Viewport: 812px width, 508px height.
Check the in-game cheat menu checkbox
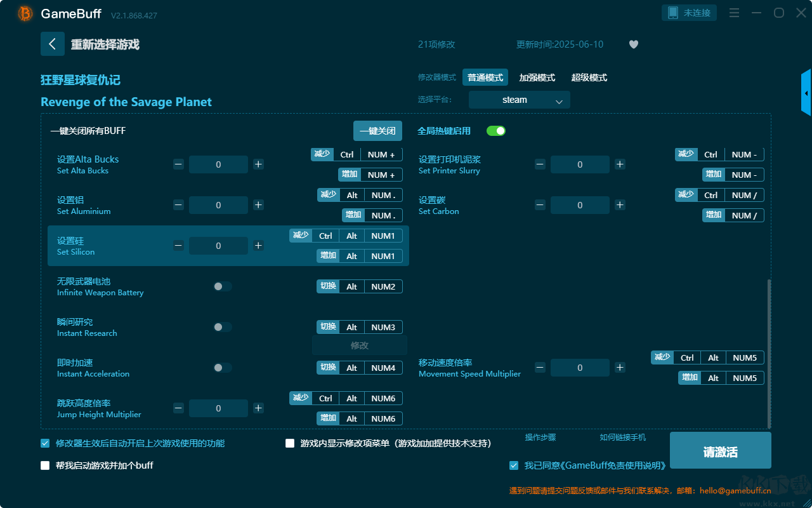click(x=290, y=443)
